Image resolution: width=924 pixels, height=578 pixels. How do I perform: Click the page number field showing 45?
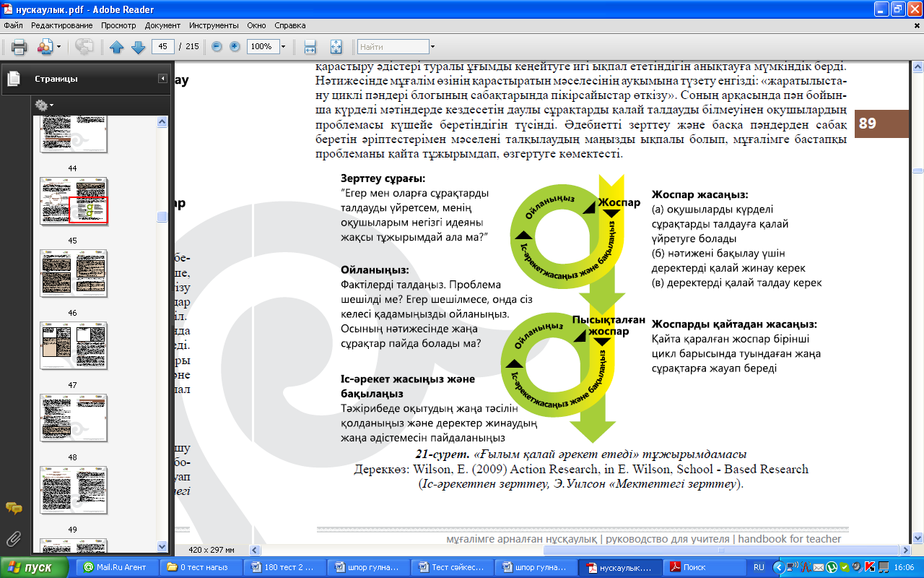click(162, 47)
